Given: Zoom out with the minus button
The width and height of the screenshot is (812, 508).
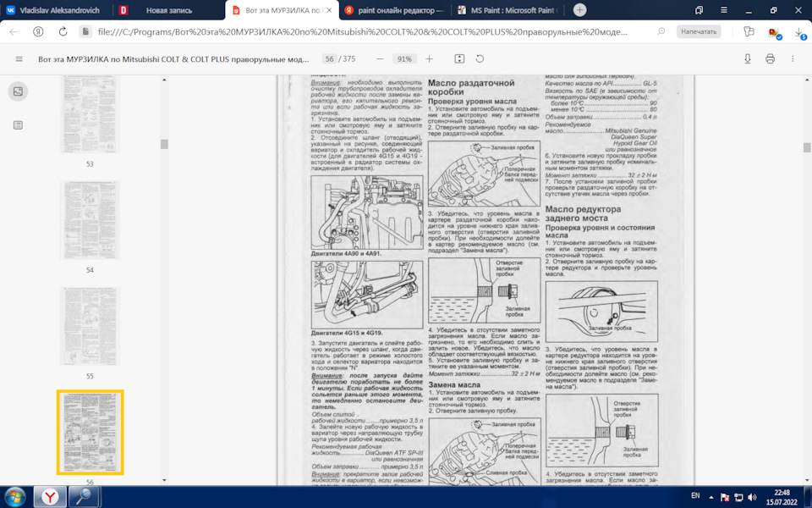Looking at the screenshot, I should tap(380, 59).
